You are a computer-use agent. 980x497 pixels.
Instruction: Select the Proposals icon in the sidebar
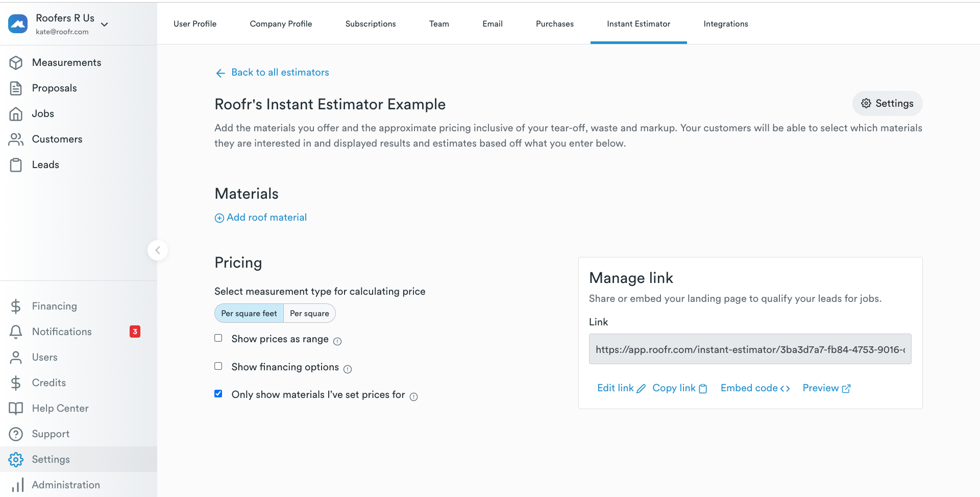click(x=17, y=88)
